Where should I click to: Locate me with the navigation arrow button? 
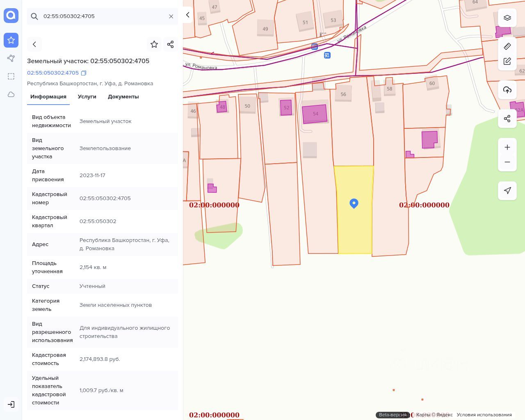[x=507, y=191]
